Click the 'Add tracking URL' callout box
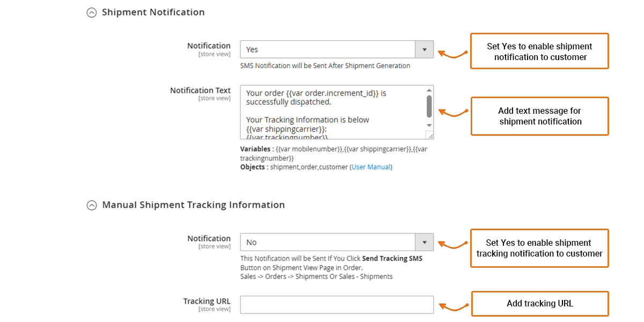Viewport: 644px width, 322px height. pyautogui.click(x=540, y=304)
